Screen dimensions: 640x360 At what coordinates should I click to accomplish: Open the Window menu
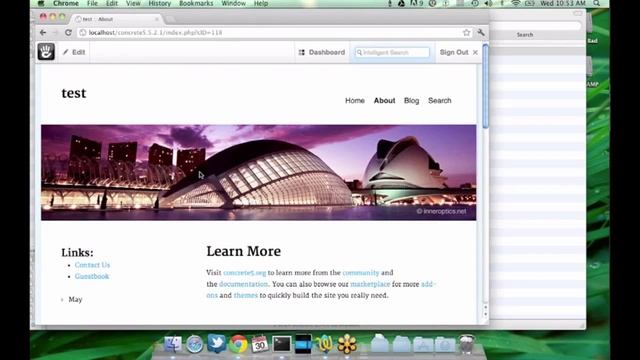(x=233, y=3)
